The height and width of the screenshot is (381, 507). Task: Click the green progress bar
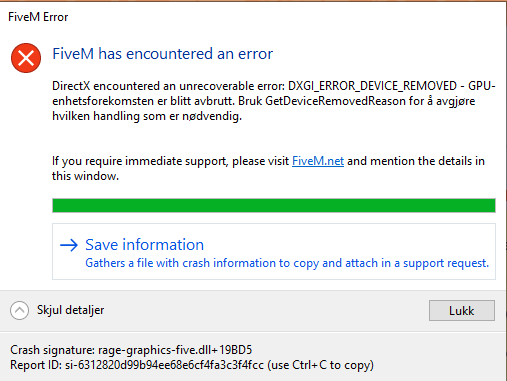274,205
